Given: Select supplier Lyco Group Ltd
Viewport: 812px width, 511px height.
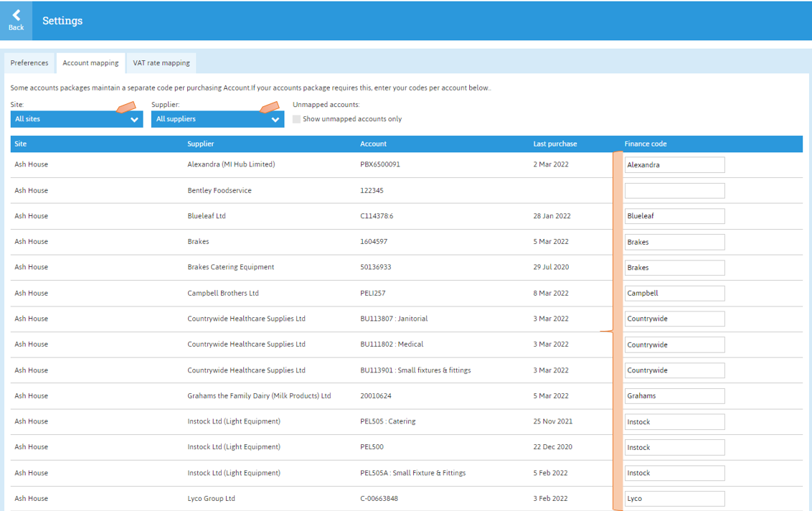Looking at the screenshot, I should (x=212, y=498).
